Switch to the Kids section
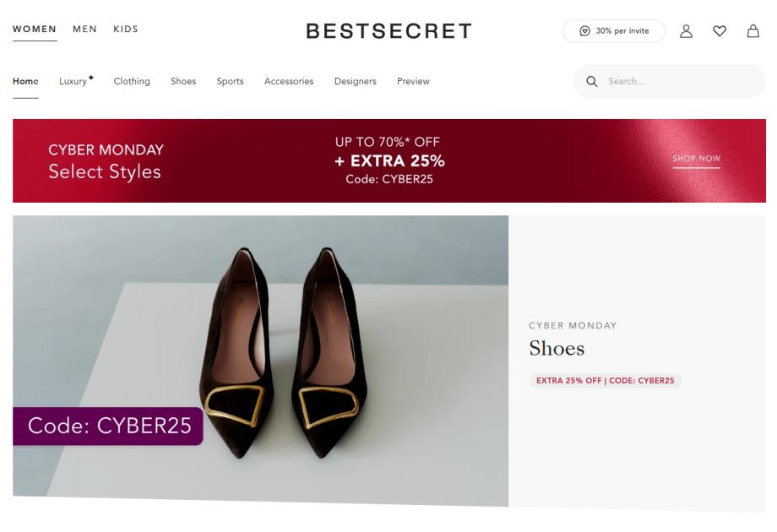 (126, 30)
